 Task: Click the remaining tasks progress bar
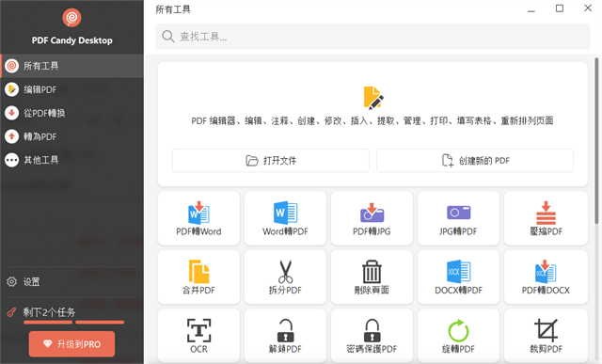pos(73,323)
